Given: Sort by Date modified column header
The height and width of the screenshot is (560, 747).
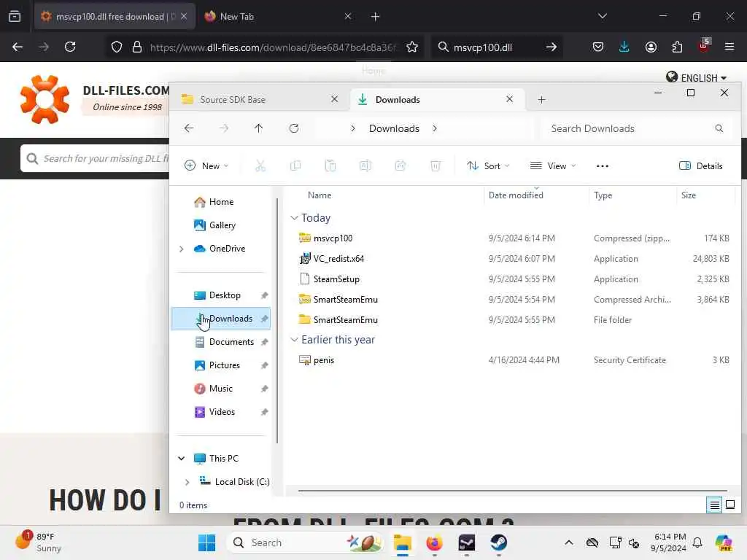Looking at the screenshot, I should (536, 195).
